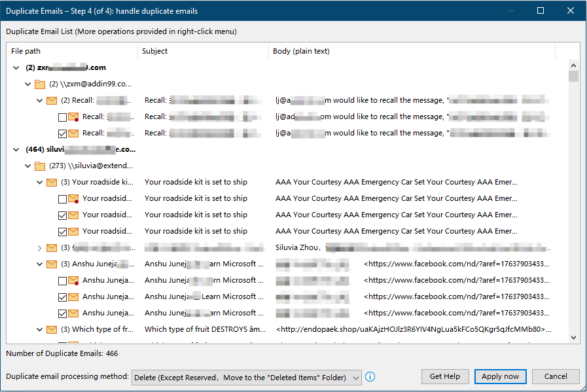587x392 pixels.
Task: Click envelope icon of roadside kit group
Action: [x=52, y=183]
